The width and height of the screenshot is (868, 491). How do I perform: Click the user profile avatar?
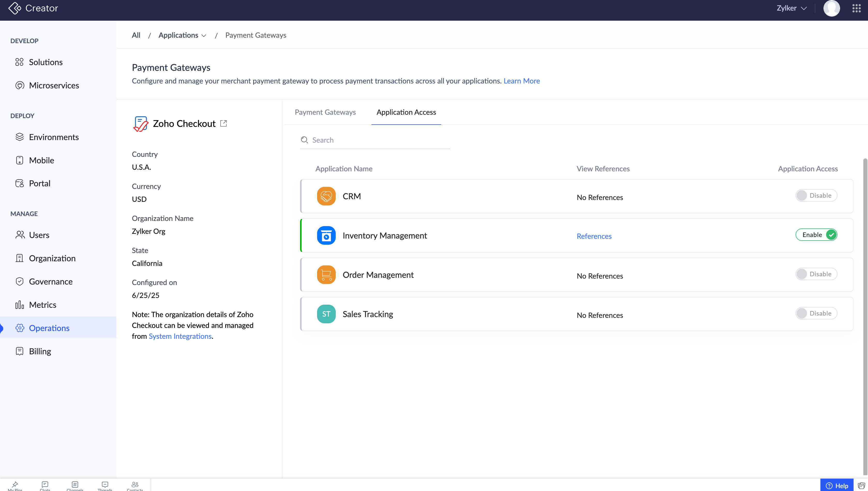[x=831, y=8]
